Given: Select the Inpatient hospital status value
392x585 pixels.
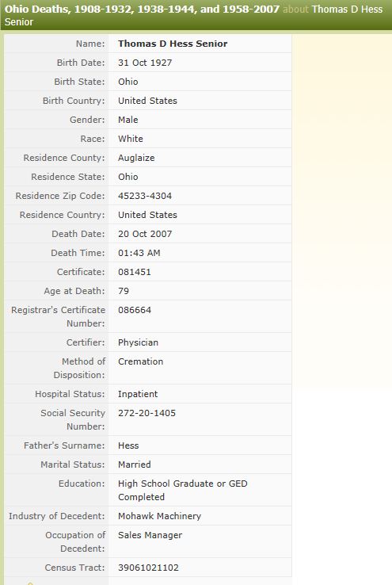Looking at the screenshot, I should coord(138,394).
